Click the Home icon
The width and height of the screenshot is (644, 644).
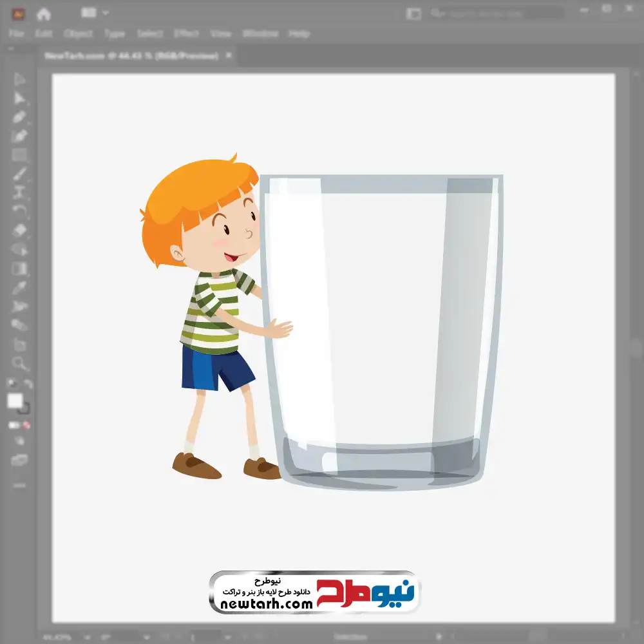click(x=43, y=14)
